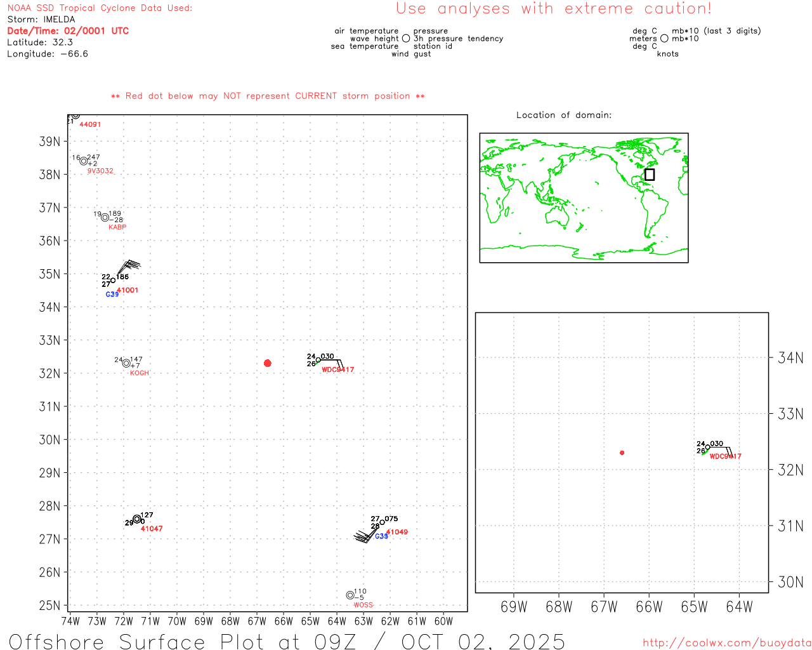Click 'Date/Time: 02/0001 UTC' text
This screenshot has width=812, height=650.
coord(68,31)
